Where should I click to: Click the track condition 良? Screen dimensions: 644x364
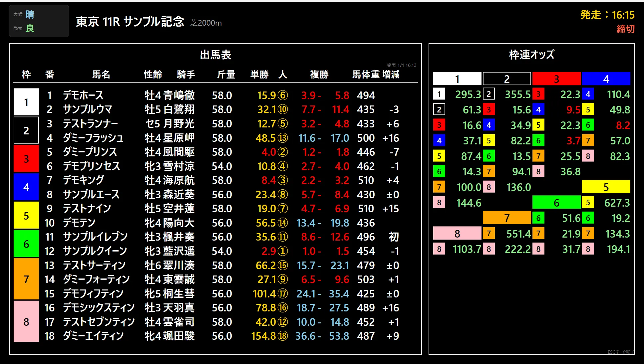point(30,28)
